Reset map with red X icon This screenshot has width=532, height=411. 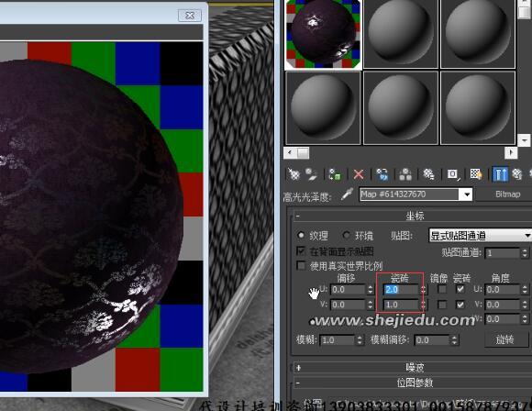click(359, 174)
